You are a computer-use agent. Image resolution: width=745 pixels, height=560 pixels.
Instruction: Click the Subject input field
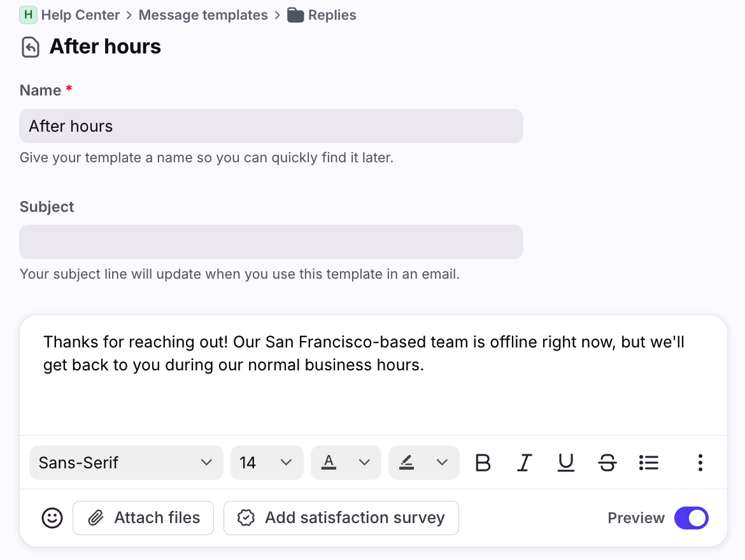pyautogui.click(x=271, y=242)
